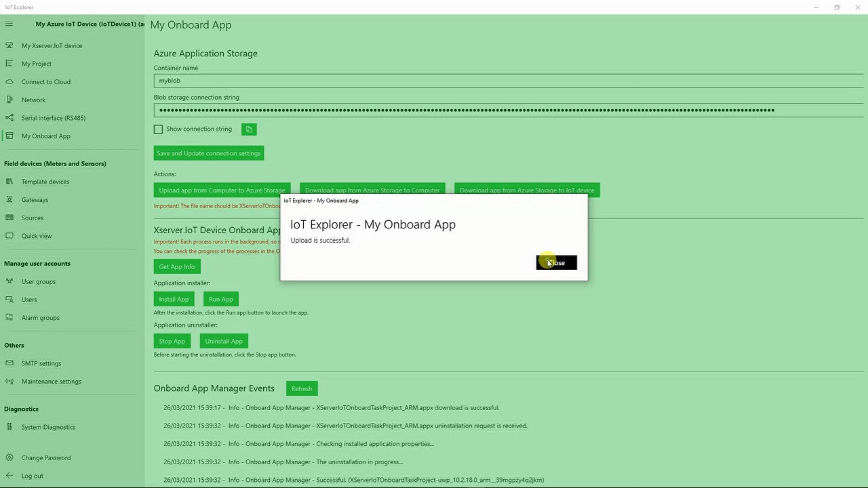Click the Get App Info button
Viewport: 868px width, 488px height.
point(177,266)
